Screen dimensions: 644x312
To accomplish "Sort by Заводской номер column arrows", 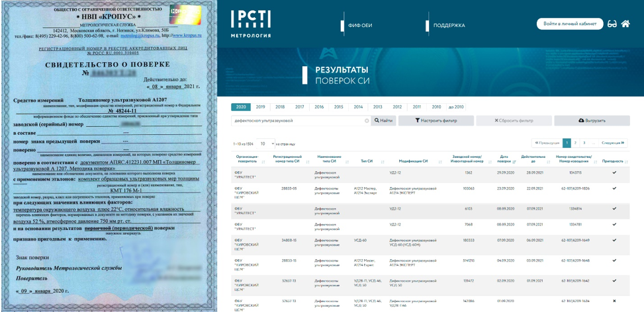I will [x=490, y=163].
